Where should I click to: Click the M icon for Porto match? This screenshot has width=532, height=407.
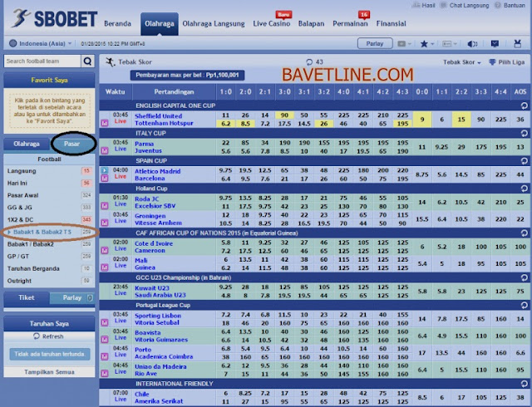click(x=105, y=356)
